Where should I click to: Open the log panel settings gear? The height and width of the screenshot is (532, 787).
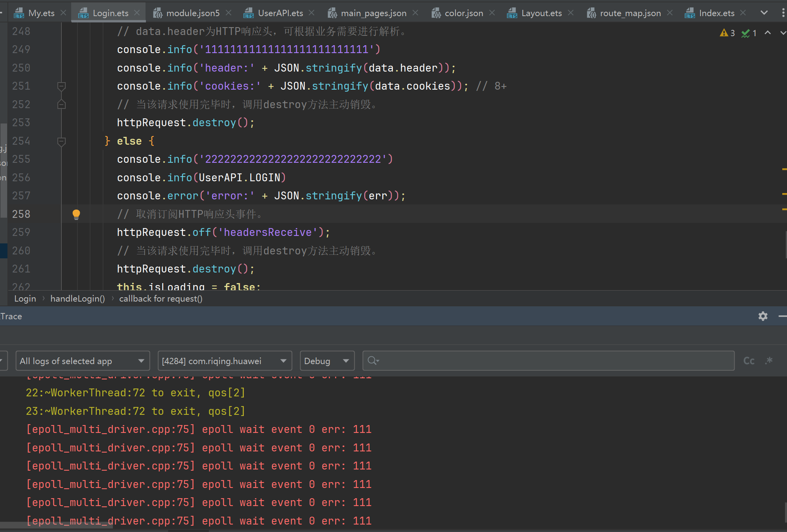[x=763, y=316]
